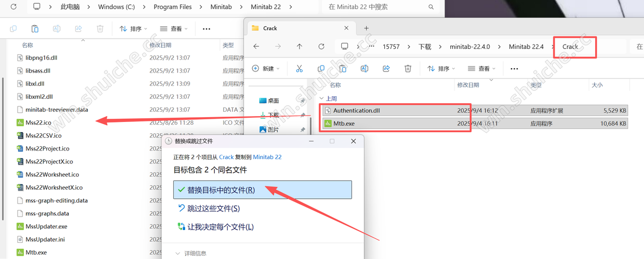Open the ellipsis menu in the Minitab 22 toolbar

pos(206,28)
